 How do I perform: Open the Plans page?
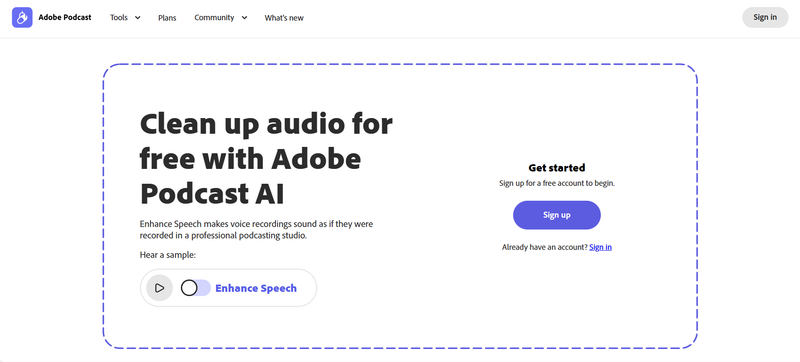point(167,18)
